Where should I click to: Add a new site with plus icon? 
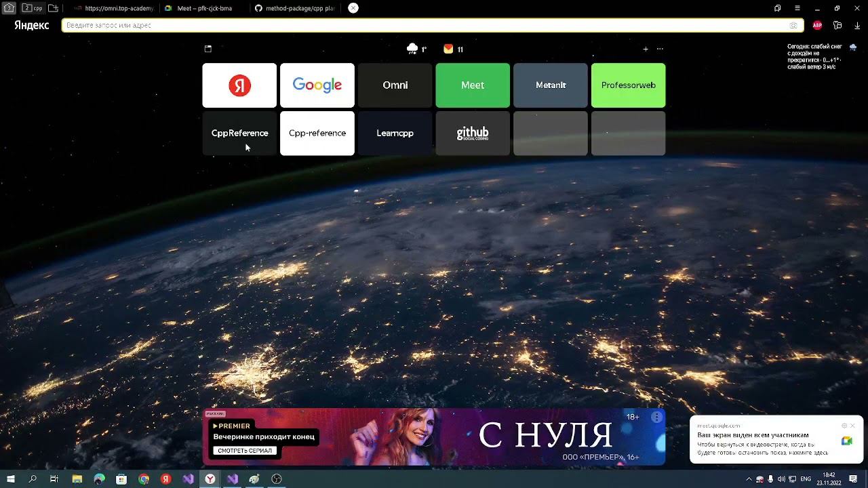pos(646,49)
